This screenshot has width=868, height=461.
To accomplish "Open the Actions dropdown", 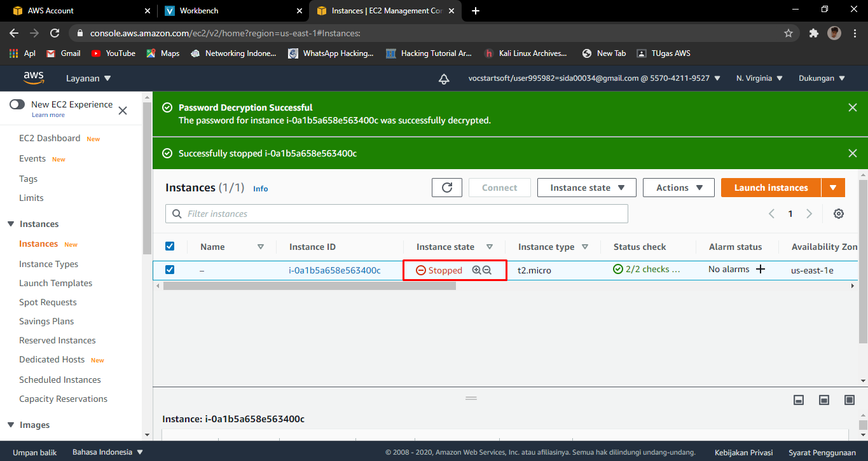I will pyautogui.click(x=679, y=188).
